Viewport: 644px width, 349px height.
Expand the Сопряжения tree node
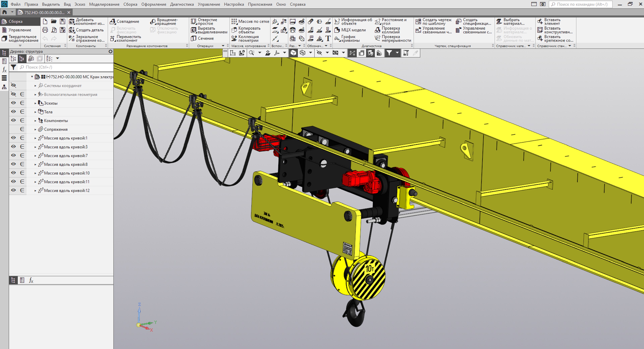[35, 129]
